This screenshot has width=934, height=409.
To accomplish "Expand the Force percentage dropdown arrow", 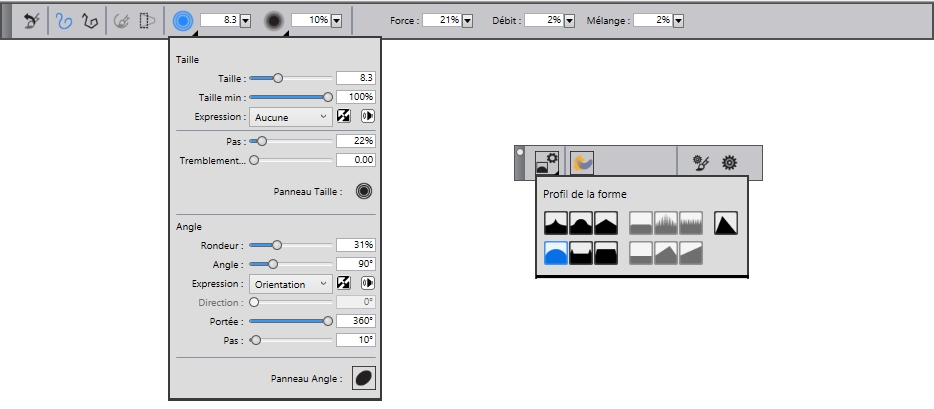I will click(468, 20).
